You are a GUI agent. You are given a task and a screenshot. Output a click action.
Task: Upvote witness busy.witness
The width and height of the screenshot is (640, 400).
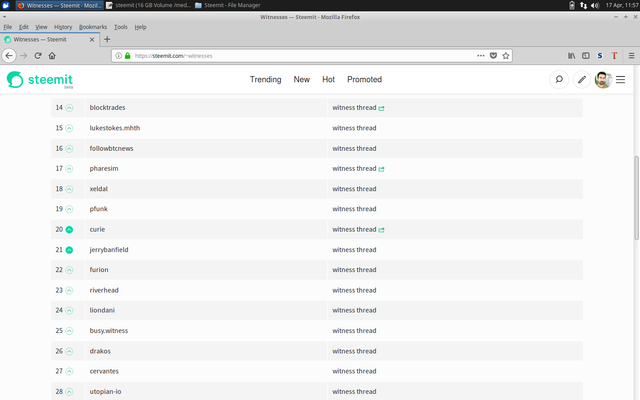69,331
